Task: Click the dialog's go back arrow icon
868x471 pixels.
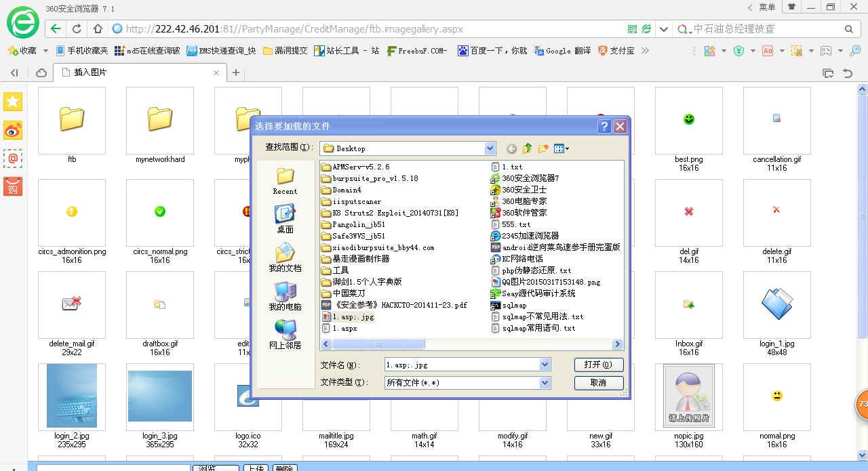Action: 511,148
